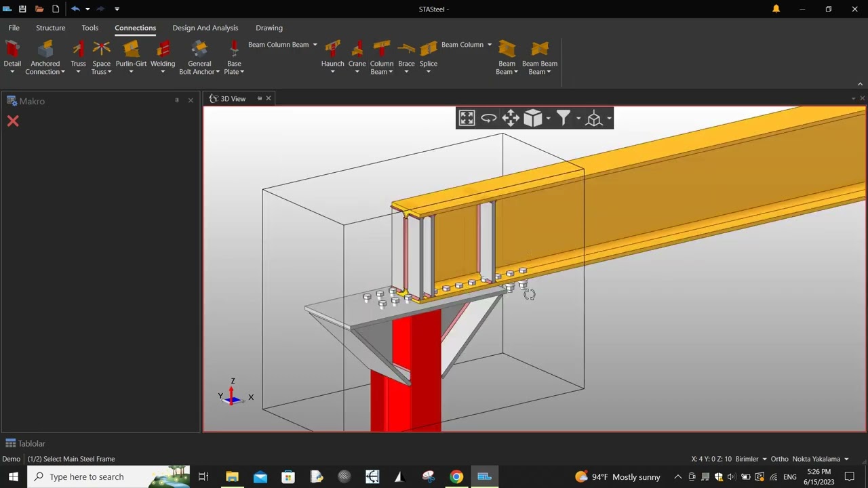Open the weather widget Mostly sunny
Image resolution: width=868 pixels, height=488 pixels.
coord(618,476)
